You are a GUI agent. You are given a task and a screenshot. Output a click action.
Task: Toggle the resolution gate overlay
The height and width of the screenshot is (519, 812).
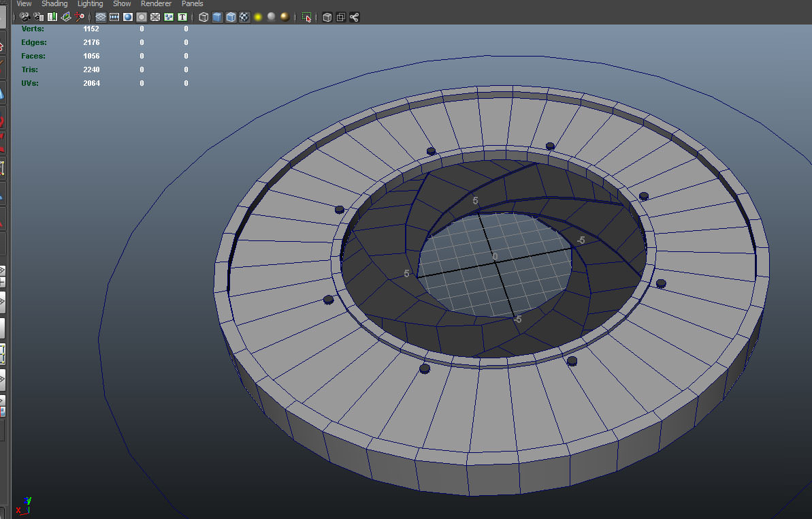[127, 17]
